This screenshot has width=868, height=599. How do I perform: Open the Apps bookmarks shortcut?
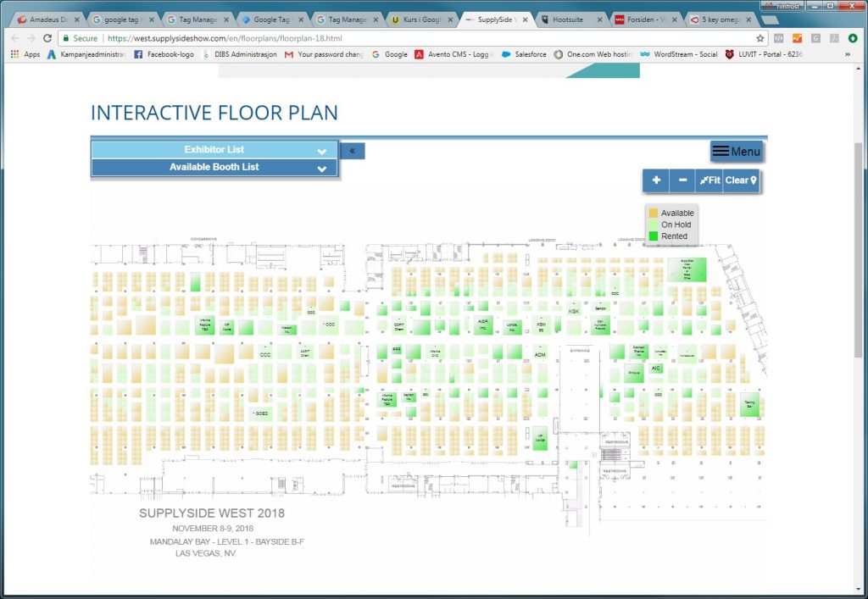coord(25,54)
